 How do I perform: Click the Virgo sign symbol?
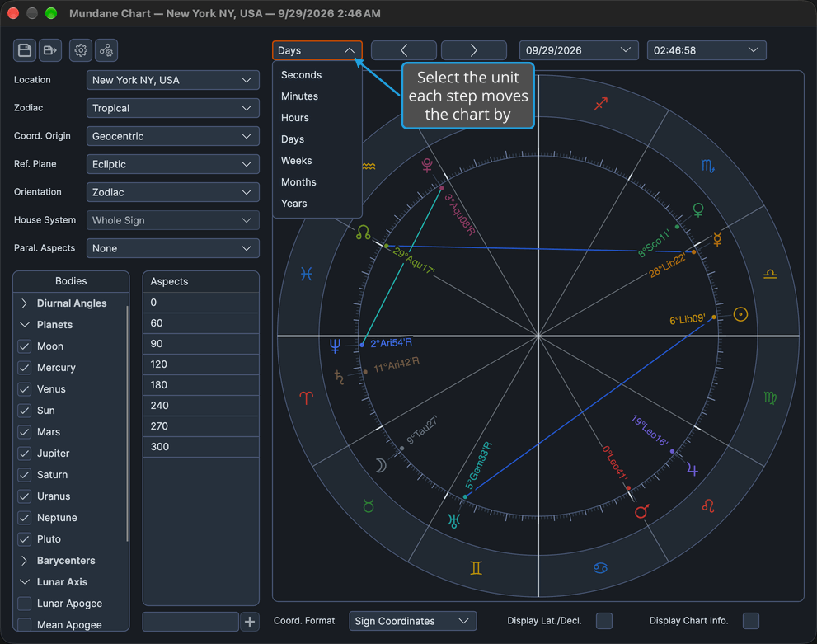770,398
